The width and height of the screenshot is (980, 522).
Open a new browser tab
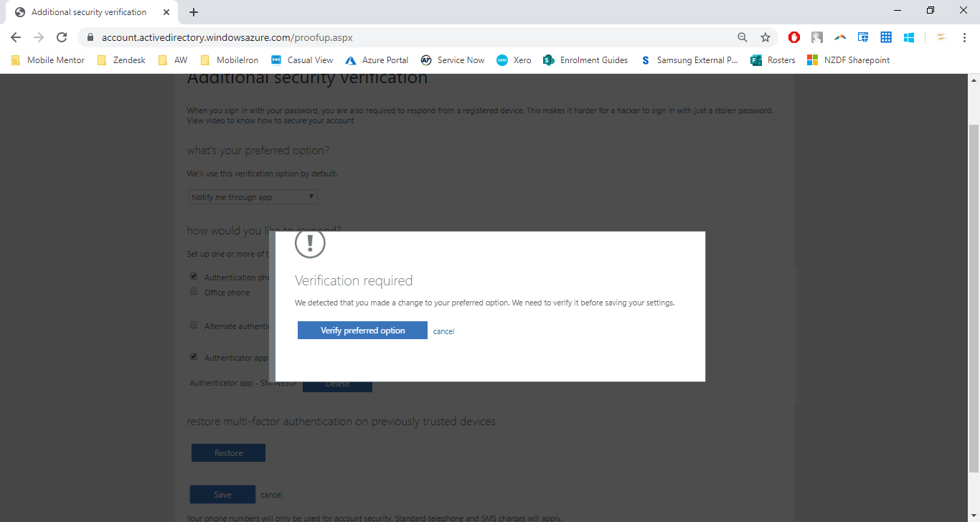pyautogui.click(x=194, y=12)
